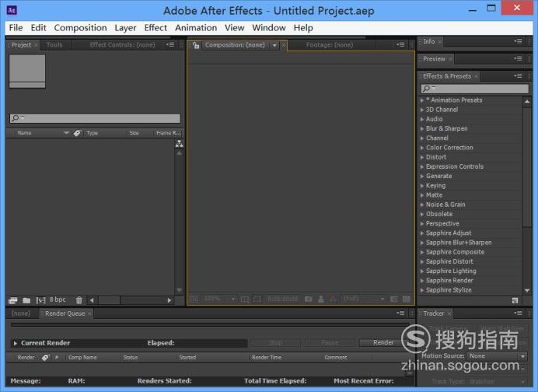Screen dimensions: 538x392
Task: Open the File menu
Action: click(x=16, y=28)
